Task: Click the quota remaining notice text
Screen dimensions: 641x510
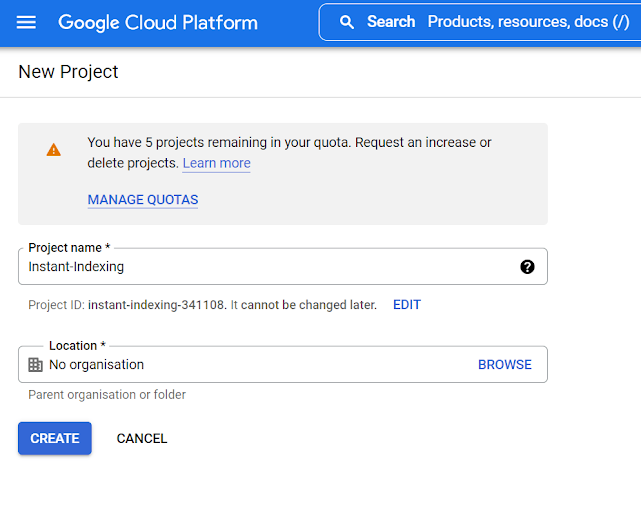Action: (289, 143)
